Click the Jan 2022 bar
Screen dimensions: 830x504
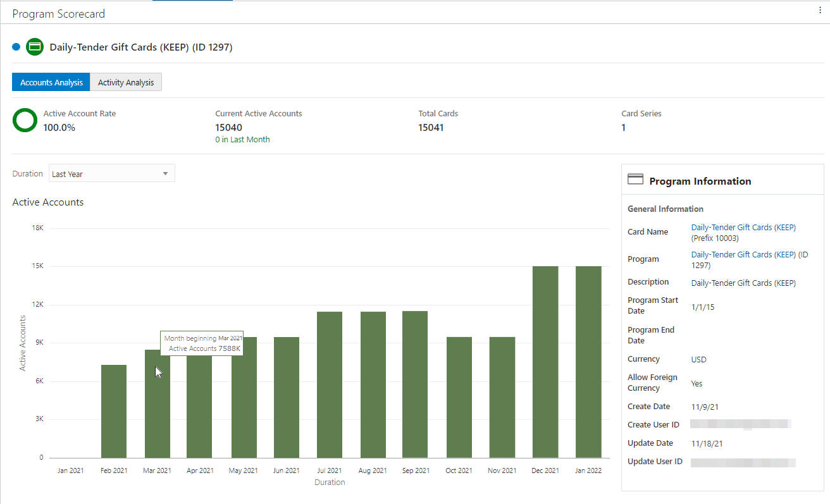tap(588, 362)
